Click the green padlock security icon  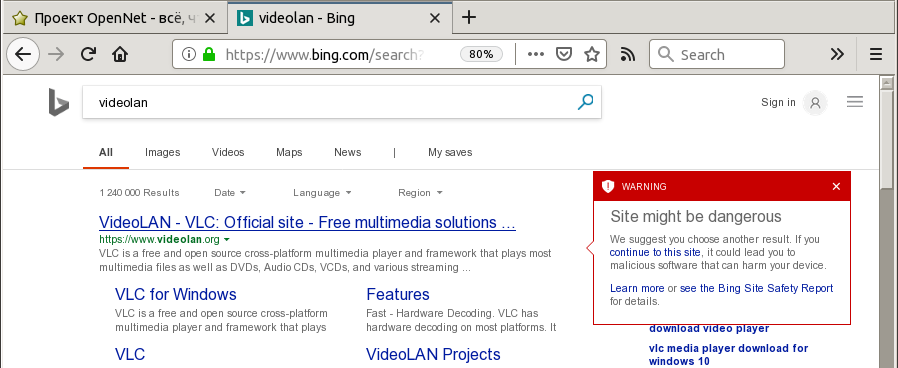(x=208, y=54)
